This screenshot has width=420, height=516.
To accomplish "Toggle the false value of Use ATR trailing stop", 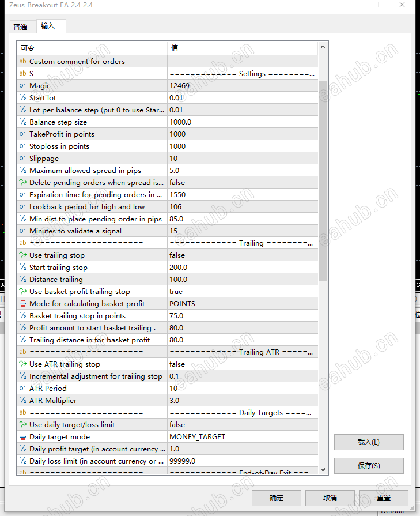I will [177, 364].
